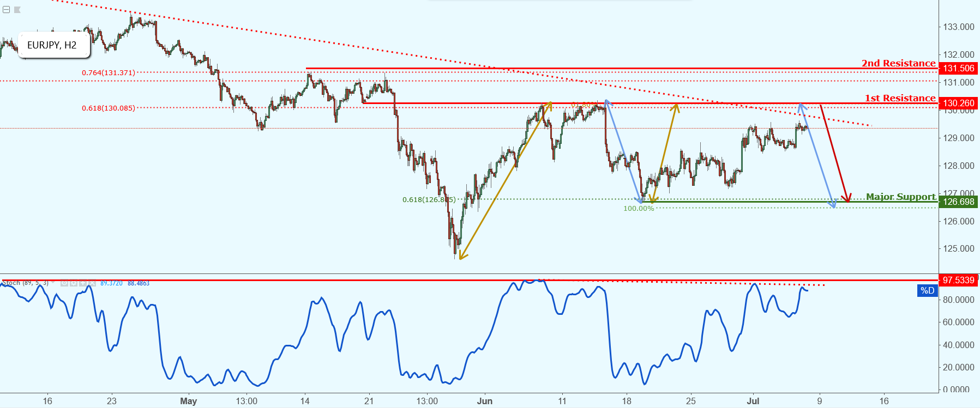Collapse the chart legend with the minus box
The height and width of the screenshot is (408, 980).
tap(6, 10)
